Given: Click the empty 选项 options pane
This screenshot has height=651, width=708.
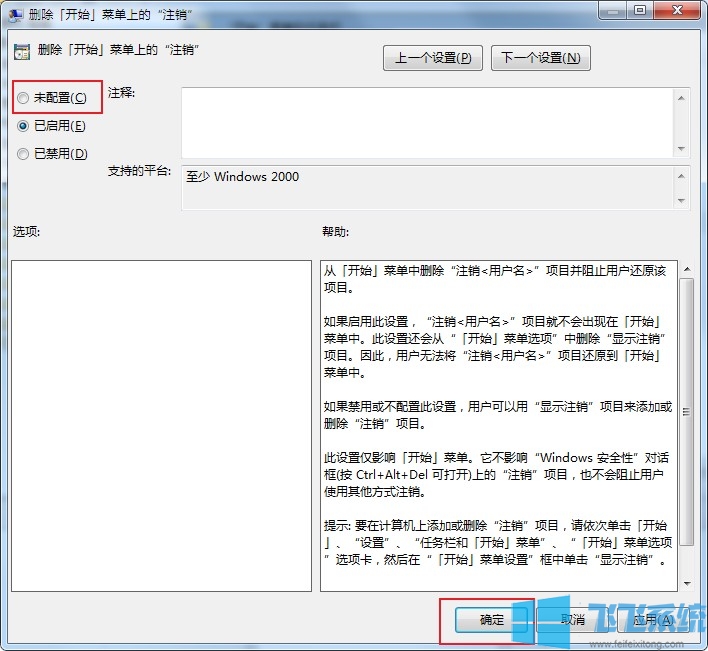Looking at the screenshot, I should click(x=161, y=425).
